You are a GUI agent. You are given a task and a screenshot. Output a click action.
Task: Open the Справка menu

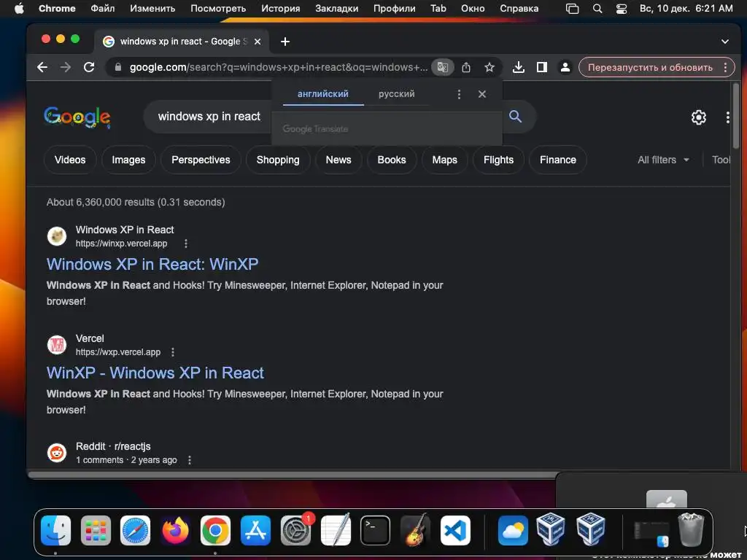[x=519, y=8]
